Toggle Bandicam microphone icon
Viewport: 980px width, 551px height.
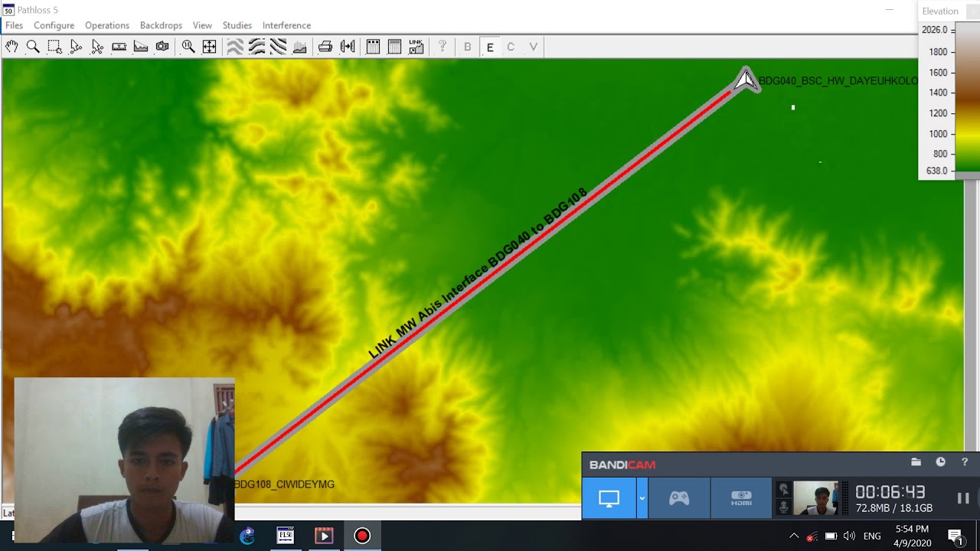click(783, 507)
